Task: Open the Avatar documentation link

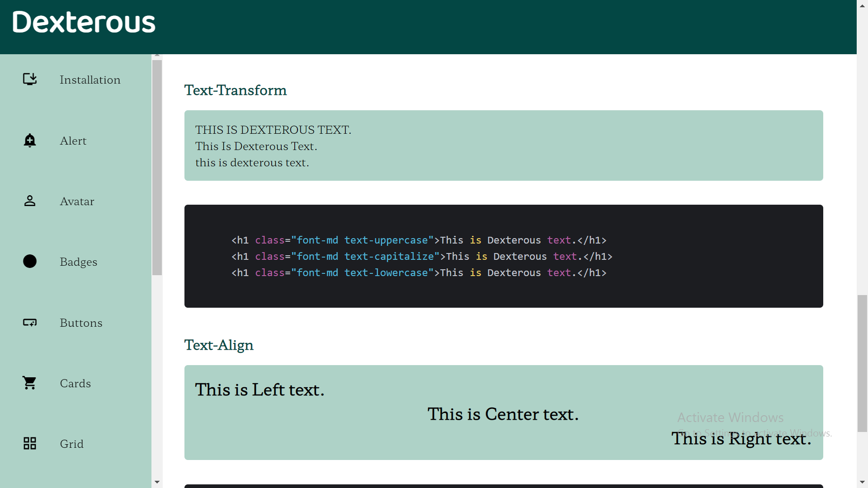Action: tap(77, 202)
